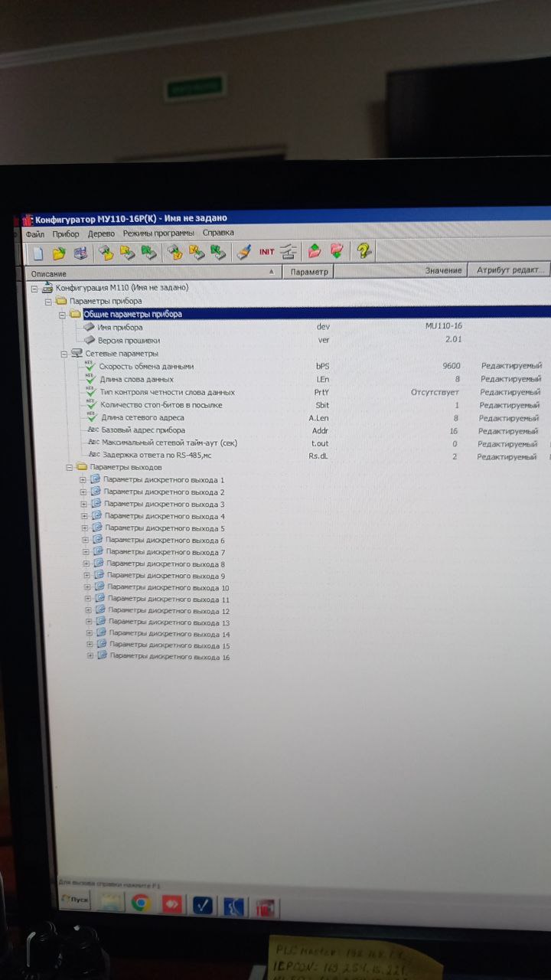Open the Файл menu
Image resolution: width=551 pixels, height=980 pixels.
[x=35, y=234]
